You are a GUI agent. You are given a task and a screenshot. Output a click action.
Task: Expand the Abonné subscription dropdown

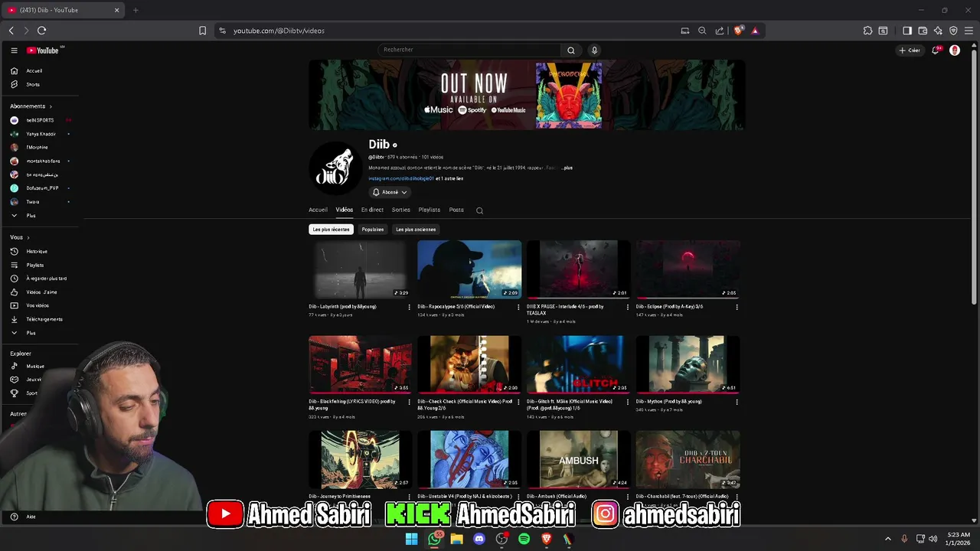coord(390,192)
